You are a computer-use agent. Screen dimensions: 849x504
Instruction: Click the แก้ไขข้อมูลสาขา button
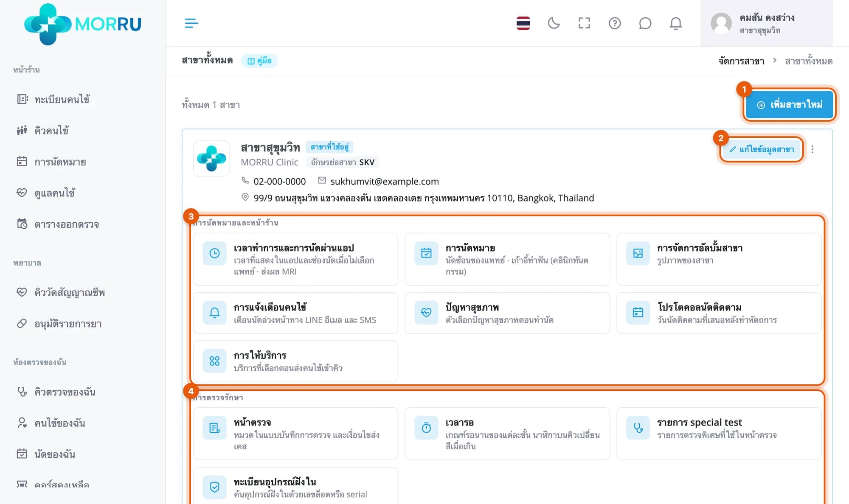[x=762, y=149]
